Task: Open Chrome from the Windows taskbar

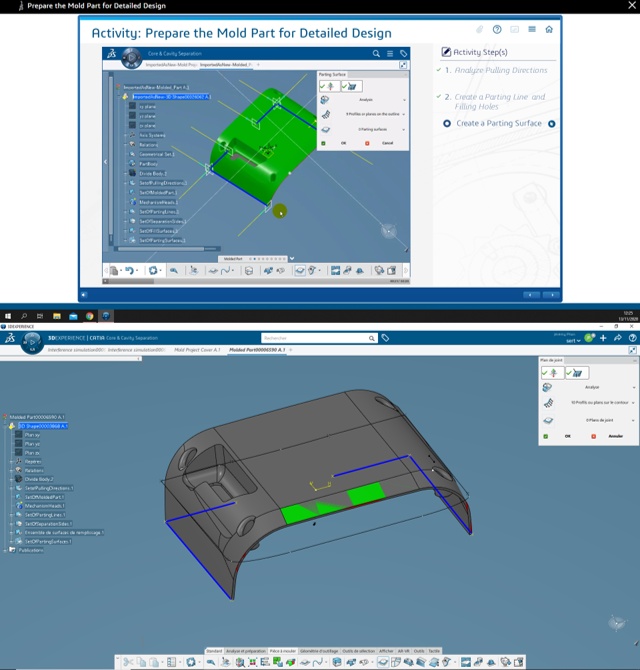Action: pyautogui.click(x=89, y=316)
